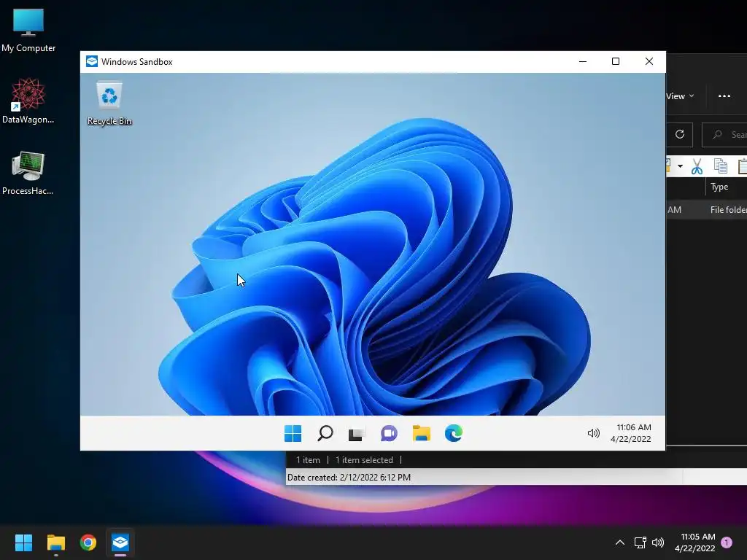Viewport: 747px width, 560px height.
Task: Open the See more menu in Explorer
Action: [724, 96]
